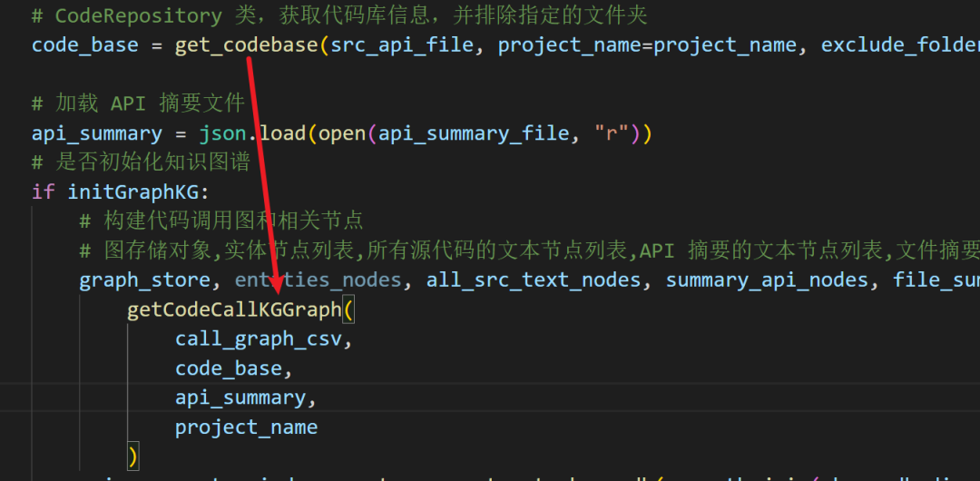Screen dimensions: 980x481
Task: Click the getCodeCallKGGraph function name
Action: [234, 309]
